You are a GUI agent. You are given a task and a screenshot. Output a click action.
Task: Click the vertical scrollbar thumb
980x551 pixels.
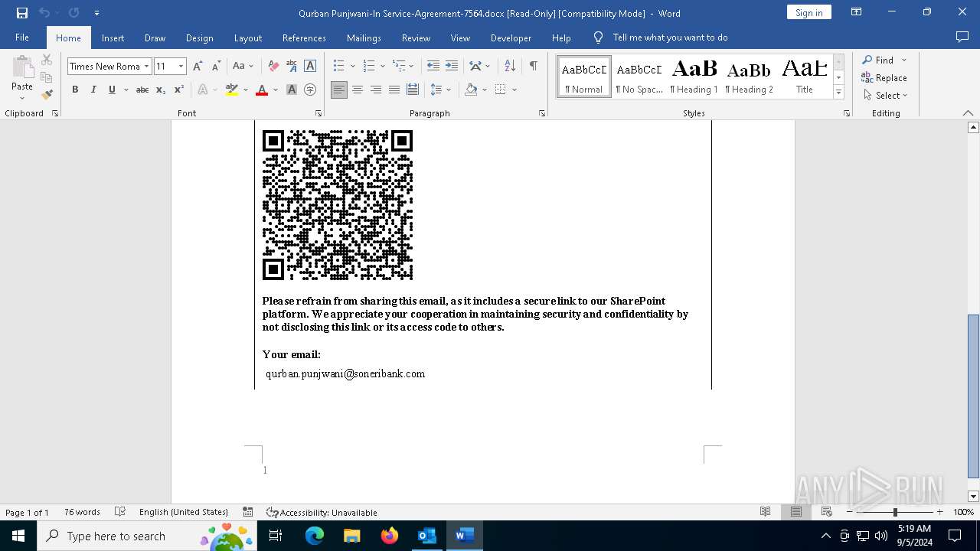coord(973,396)
